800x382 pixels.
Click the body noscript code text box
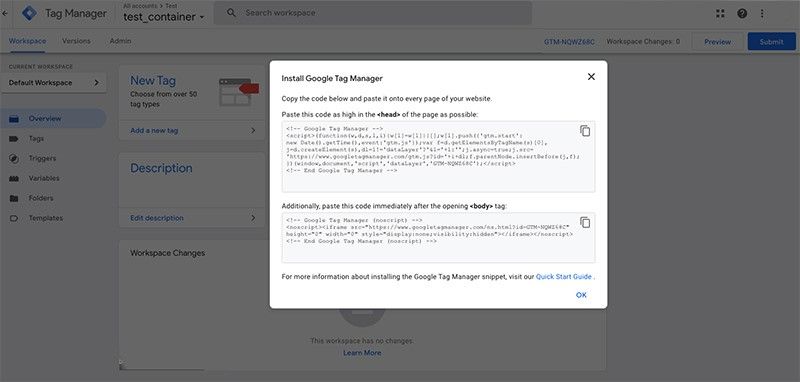438,238
